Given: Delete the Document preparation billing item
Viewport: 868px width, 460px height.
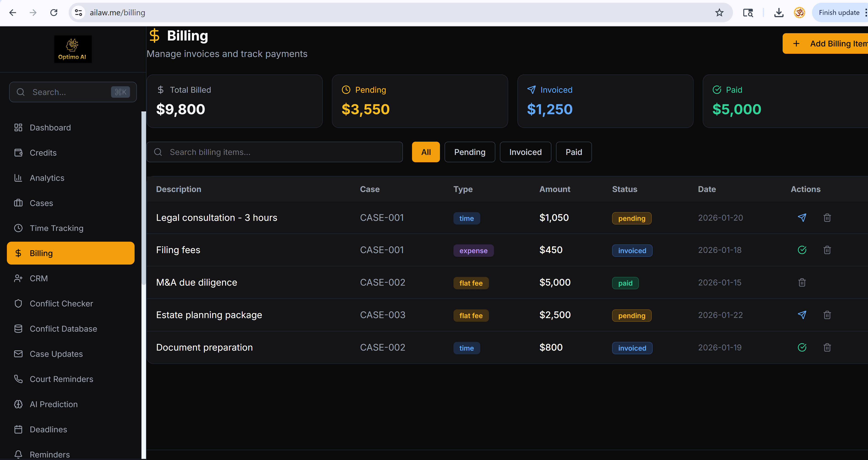Looking at the screenshot, I should (827, 347).
